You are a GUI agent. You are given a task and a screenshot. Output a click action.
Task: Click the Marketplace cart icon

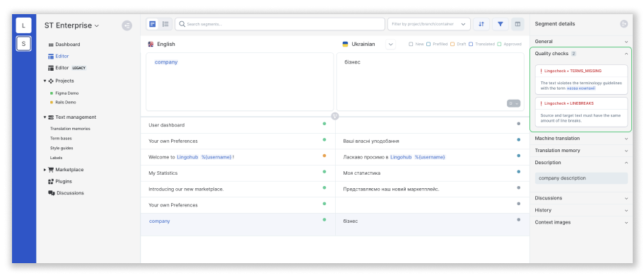[x=51, y=170]
